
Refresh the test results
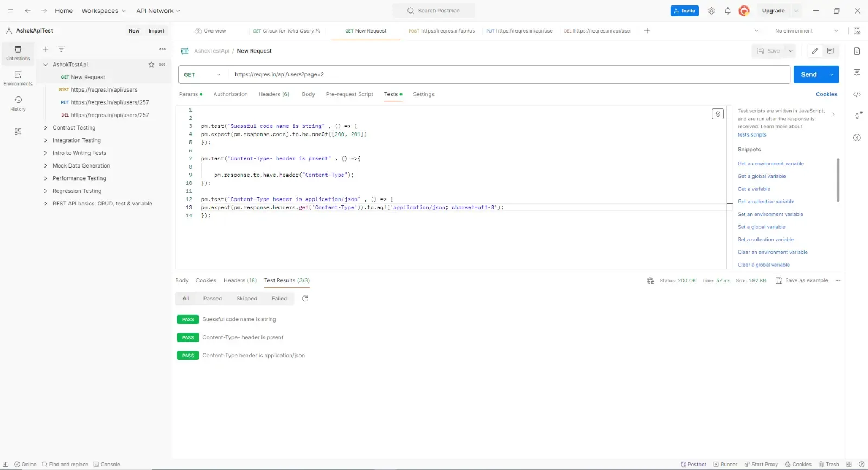(x=305, y=299)
